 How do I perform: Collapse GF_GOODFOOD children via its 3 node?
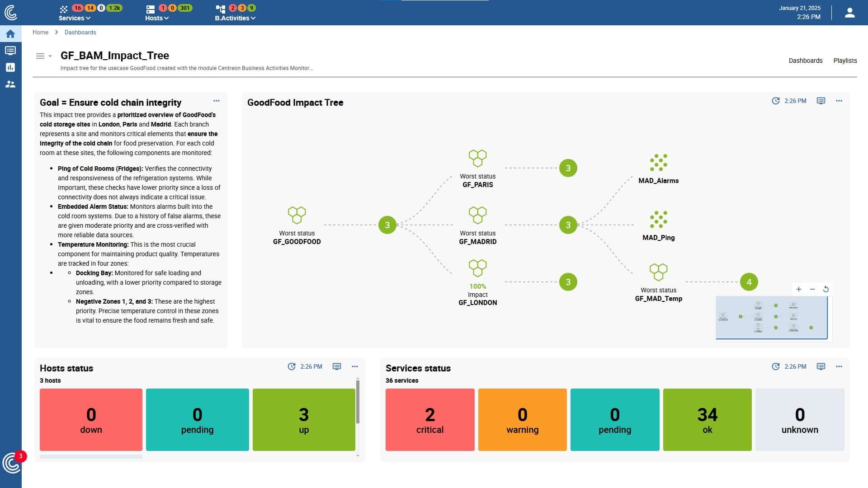(x=387, y=225)
